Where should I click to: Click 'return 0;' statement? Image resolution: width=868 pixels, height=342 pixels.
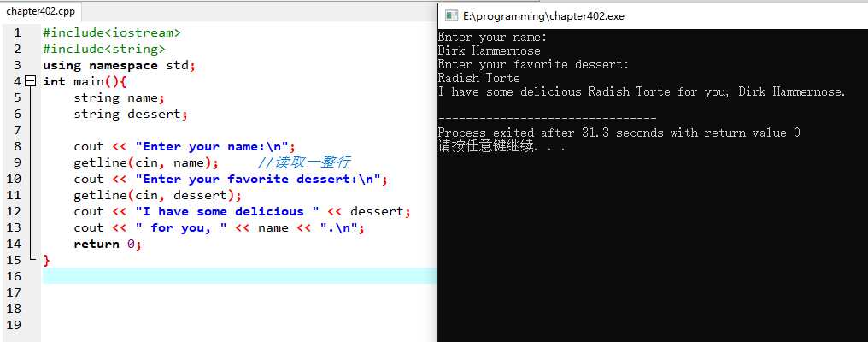coord(108,244)
